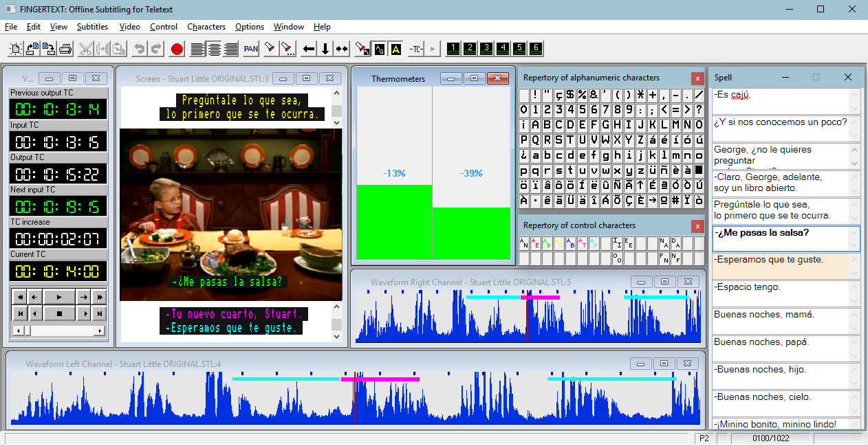Select center text alignment icon
The width and height of the screenshot is (868, 446).
pos(215,49)
